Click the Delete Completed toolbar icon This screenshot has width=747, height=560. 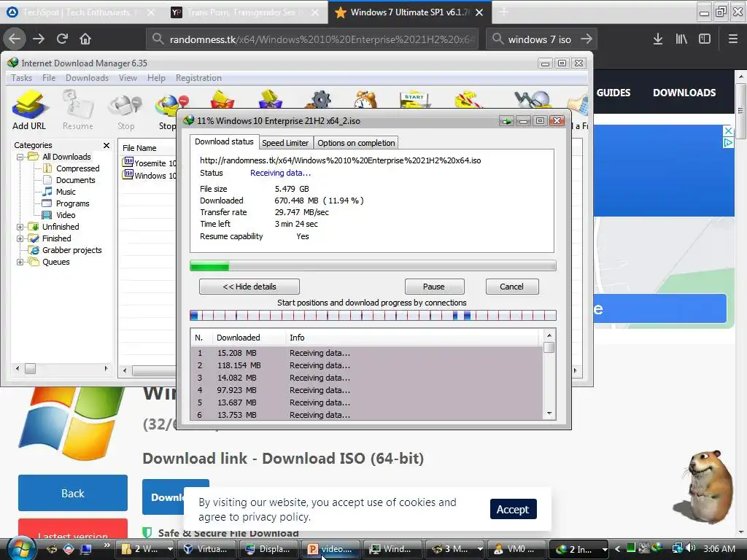(270, 99)
